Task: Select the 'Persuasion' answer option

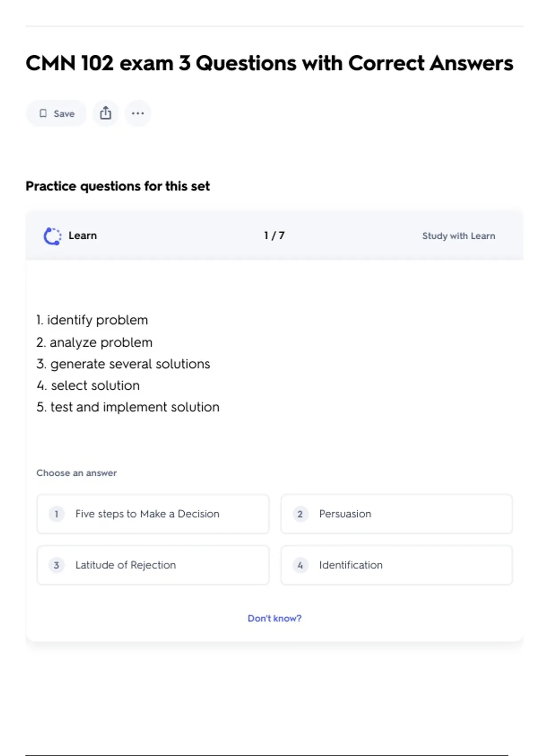Action: (x=396, y=514)
